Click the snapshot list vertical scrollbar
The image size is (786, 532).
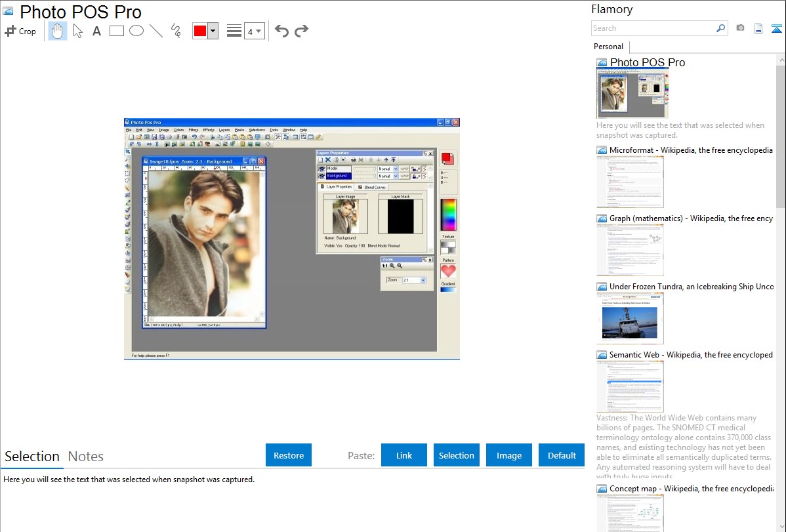click(781, 135)
